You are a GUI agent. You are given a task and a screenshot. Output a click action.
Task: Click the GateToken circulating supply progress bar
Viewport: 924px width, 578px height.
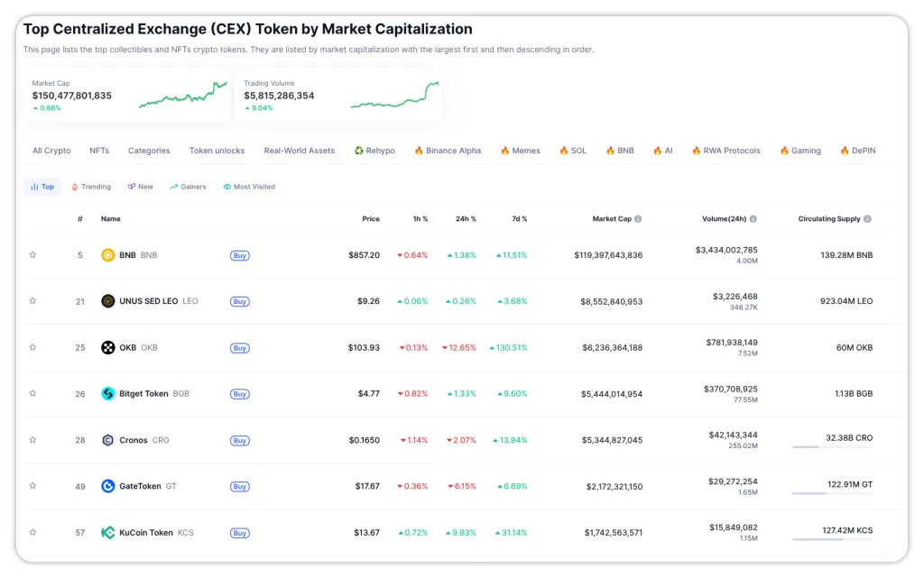[832, 493]
